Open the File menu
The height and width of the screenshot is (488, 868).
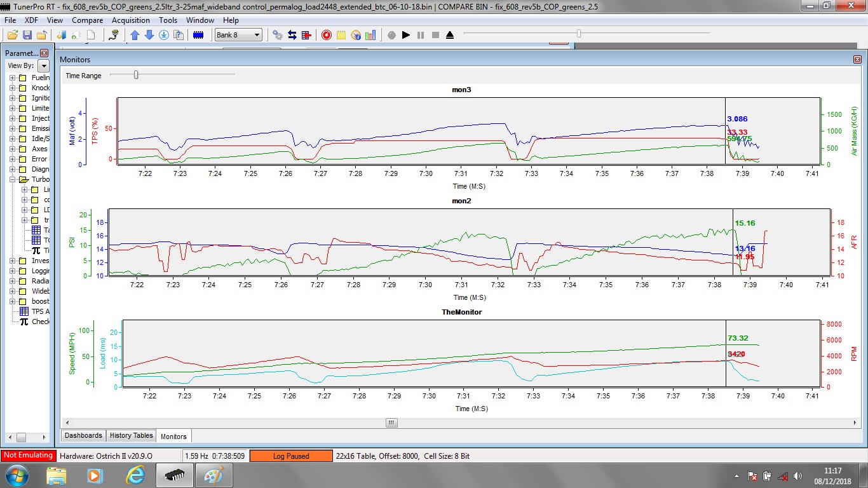click(x=10, y=20)
